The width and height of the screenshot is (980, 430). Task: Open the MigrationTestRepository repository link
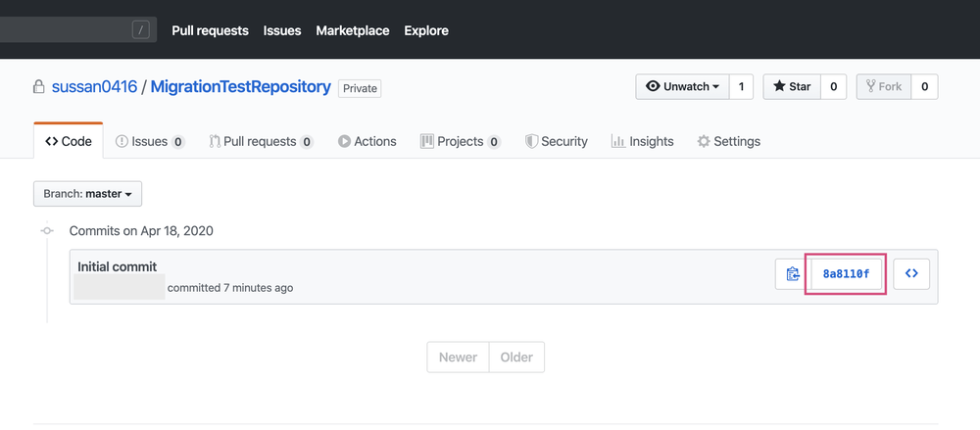241,87
